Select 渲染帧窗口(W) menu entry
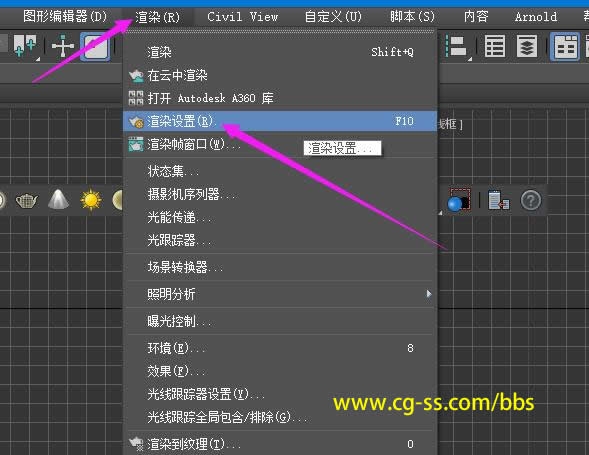This screenshot has width=589, height=455. [x=280, y=144]
